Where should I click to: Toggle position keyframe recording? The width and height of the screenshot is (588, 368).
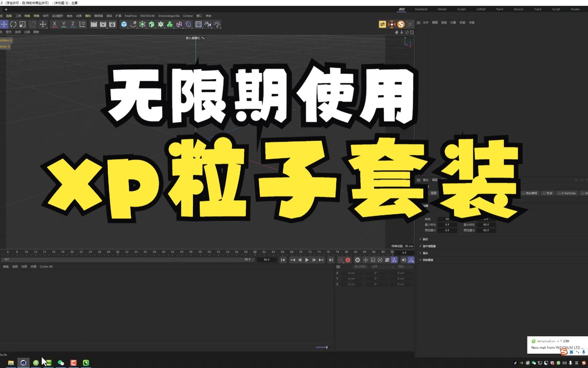[x=366, y=260]
